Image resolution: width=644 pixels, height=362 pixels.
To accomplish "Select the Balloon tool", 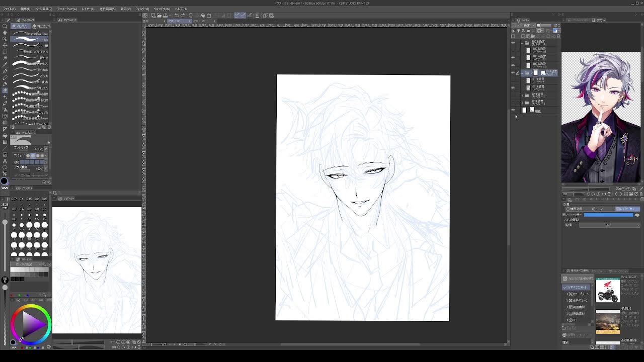I will (5, 167).
